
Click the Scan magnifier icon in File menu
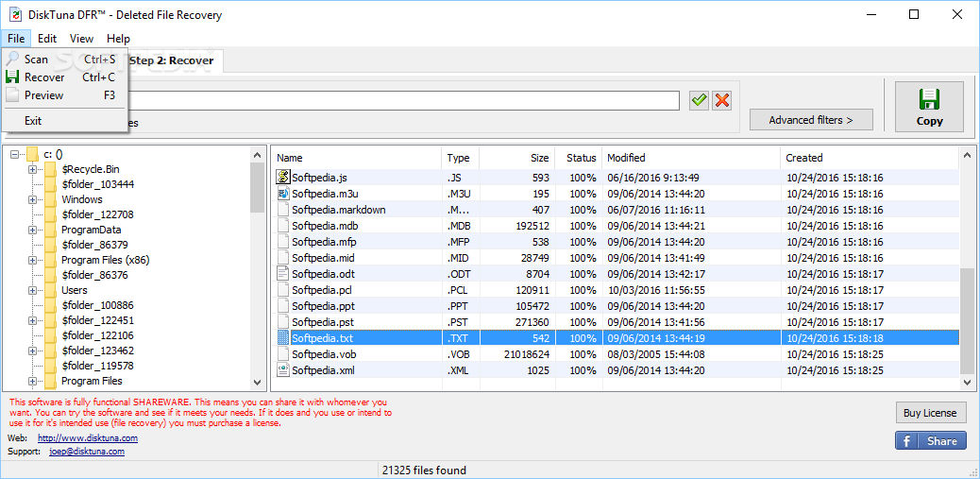12,59
